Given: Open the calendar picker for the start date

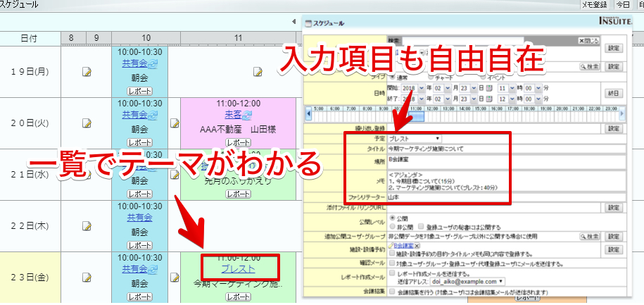Looking at the screenshot, I should (x=489, y=88).
